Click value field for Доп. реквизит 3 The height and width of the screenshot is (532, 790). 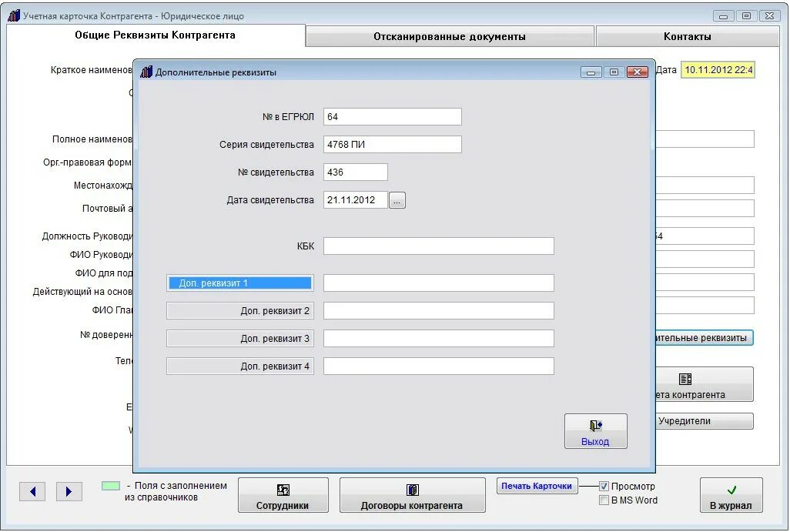[x=439, y=339]
